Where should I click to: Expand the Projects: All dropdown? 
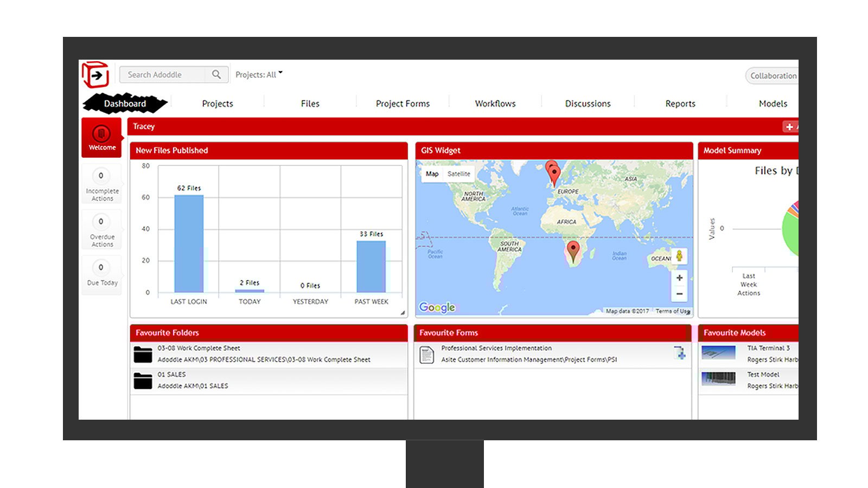tap(259, 75)
